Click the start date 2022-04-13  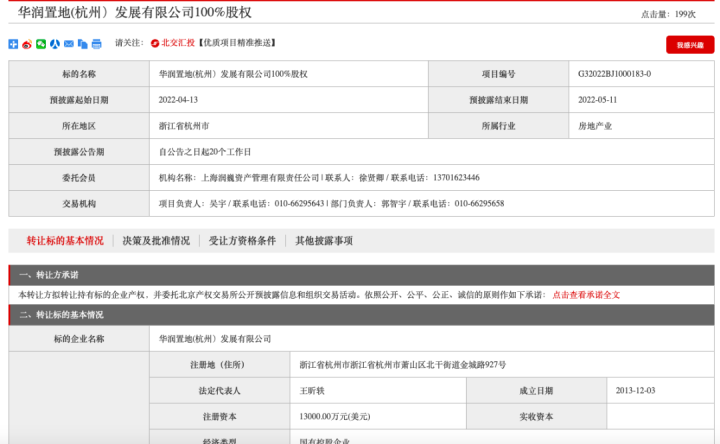coord(178,100)
